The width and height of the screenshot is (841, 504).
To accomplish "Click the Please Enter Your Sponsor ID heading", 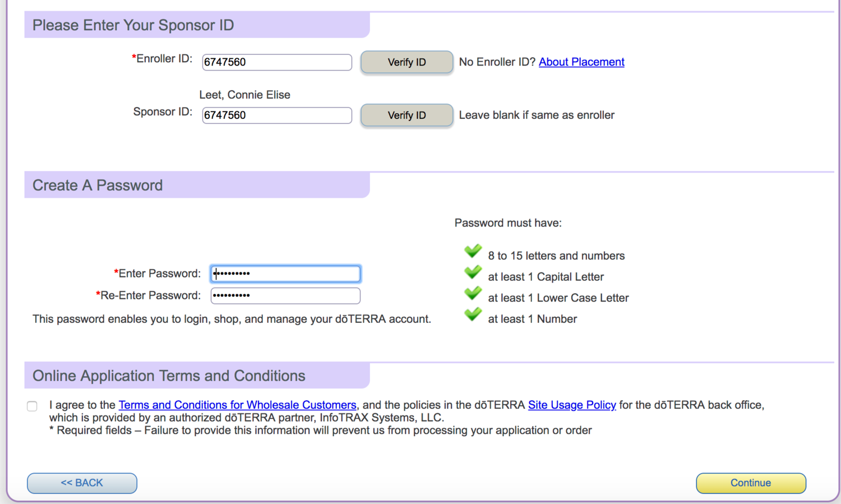I will click(133, 25).
